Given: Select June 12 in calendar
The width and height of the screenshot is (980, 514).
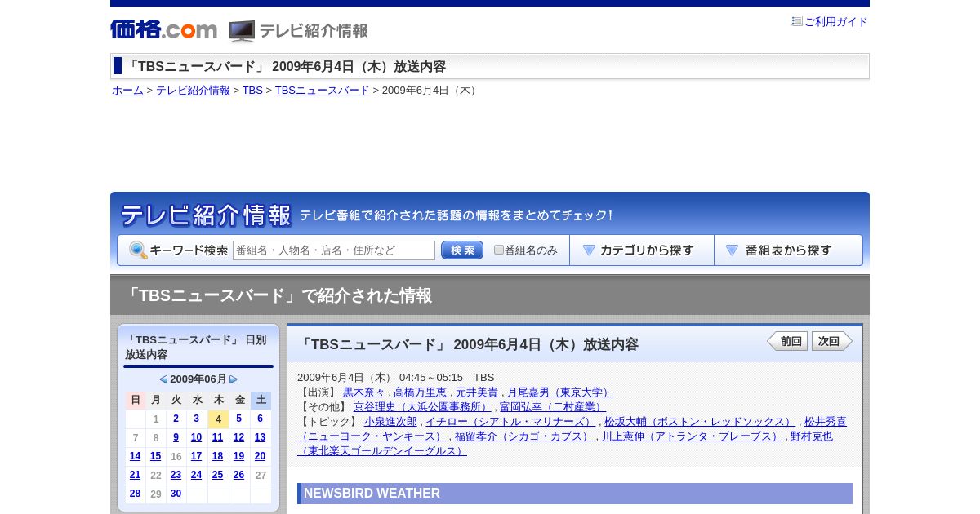Looking at the screenshot, I should pos(238,437).
